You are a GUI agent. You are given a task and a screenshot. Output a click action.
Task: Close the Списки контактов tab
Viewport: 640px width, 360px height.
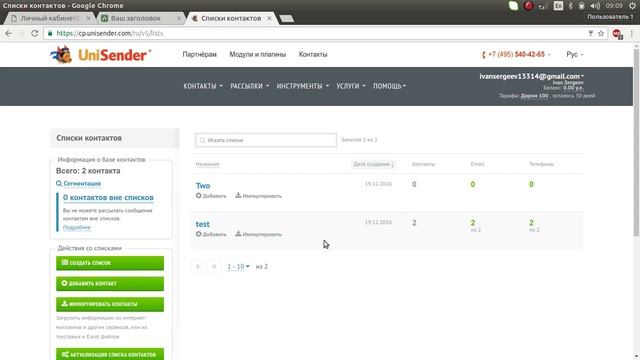(269, 18)
